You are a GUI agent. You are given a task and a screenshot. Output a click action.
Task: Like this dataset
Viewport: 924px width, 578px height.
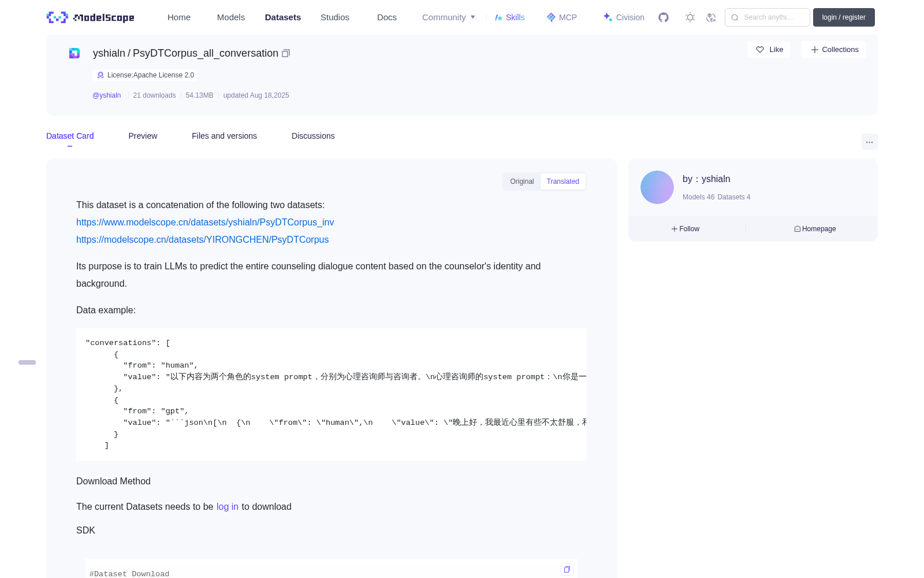point(769,50)
